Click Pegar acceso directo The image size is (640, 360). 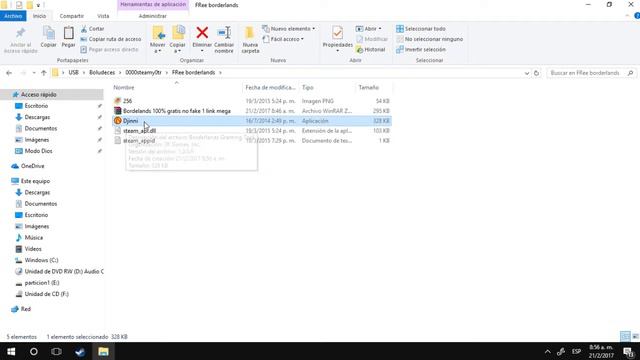[109, 49]
